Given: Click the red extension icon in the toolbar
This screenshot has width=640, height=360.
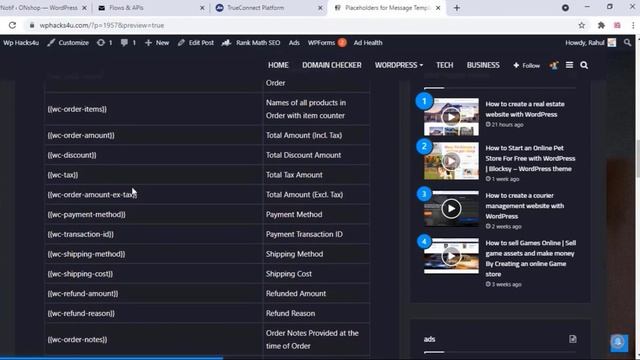Looking at the screenshot, I should 617,25.
